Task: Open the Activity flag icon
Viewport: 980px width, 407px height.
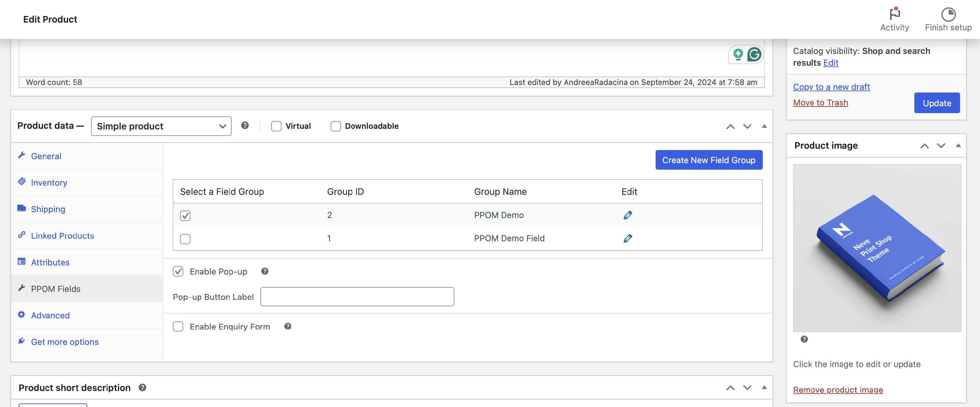Action: click(894, 14)
